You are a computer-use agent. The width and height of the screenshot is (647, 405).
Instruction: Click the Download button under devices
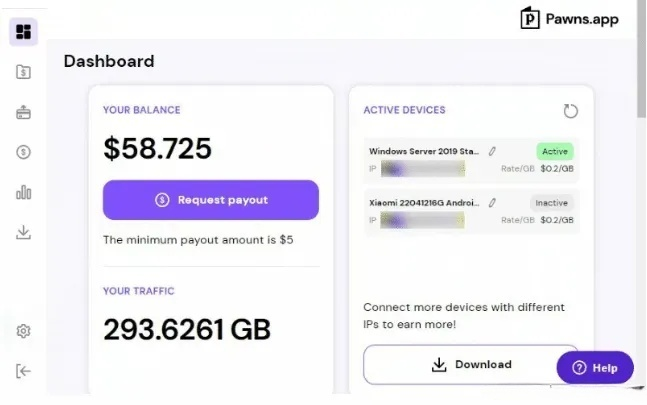click(471, 365)
